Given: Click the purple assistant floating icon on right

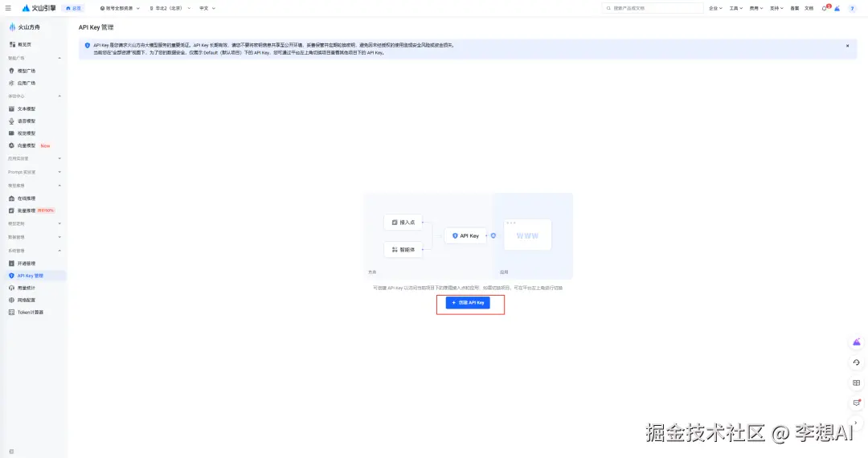Looking at the screenshot, I should (x=857, y=342).
